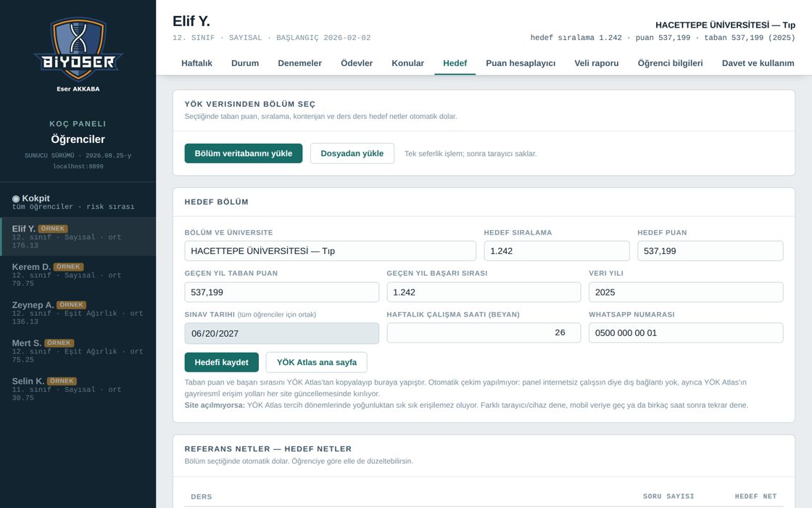Open the Puan hesaplayıcı tab
The height and width of the screenshot is (508, 812).
coord(521,63)
